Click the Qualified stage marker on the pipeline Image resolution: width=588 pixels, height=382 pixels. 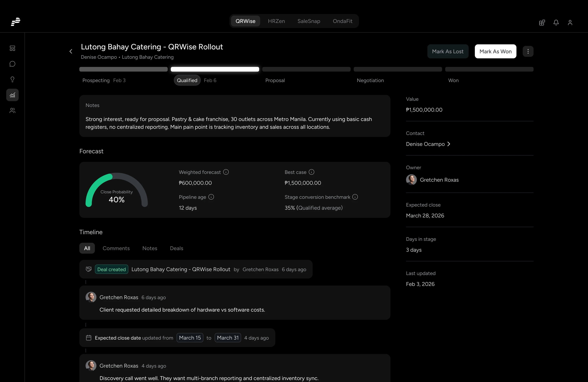point(187,80)
